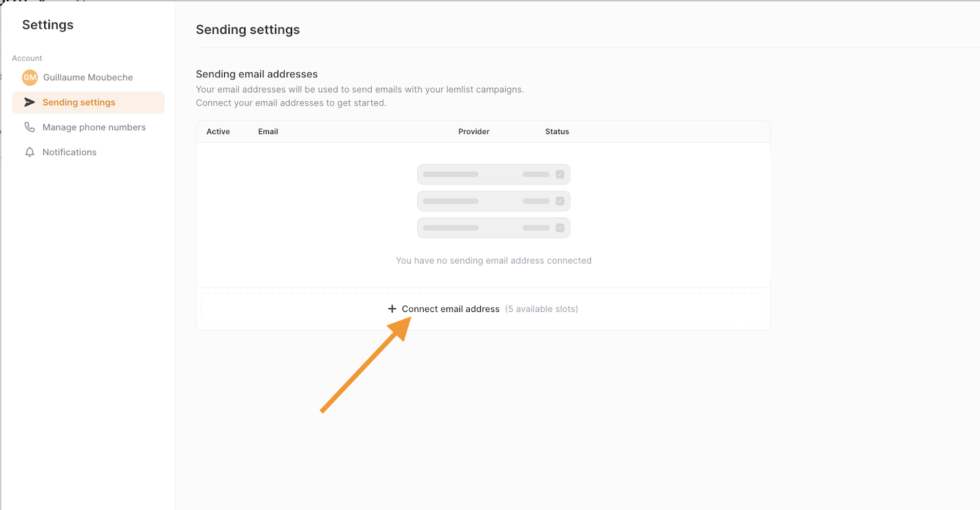Click the Email column header
980x510 pixels.
(x=268, y=132)
